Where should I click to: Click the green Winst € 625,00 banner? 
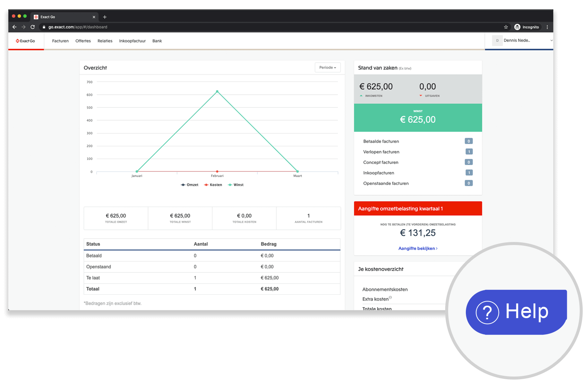418,118
